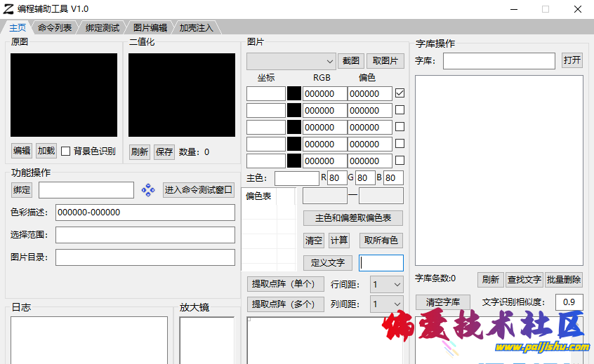Click the 批量删除 button
Image resolution: width=594 pixels, height=364 pixels.
[564, 279]
